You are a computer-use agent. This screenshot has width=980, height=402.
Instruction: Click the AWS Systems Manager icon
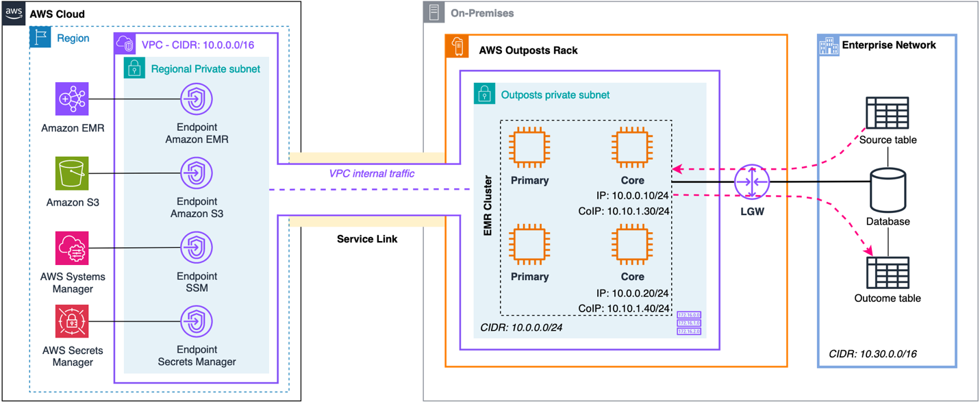pyautogui.click(x=73, y=248)
